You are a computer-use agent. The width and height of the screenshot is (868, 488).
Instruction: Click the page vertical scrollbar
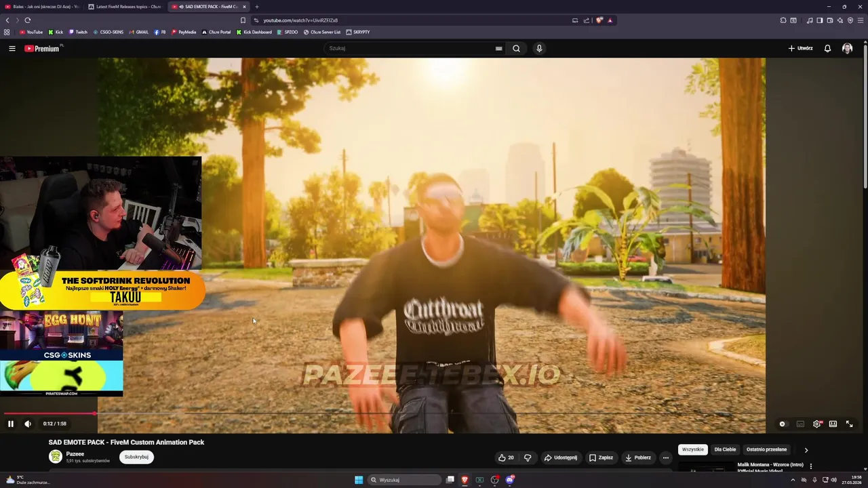865,115
